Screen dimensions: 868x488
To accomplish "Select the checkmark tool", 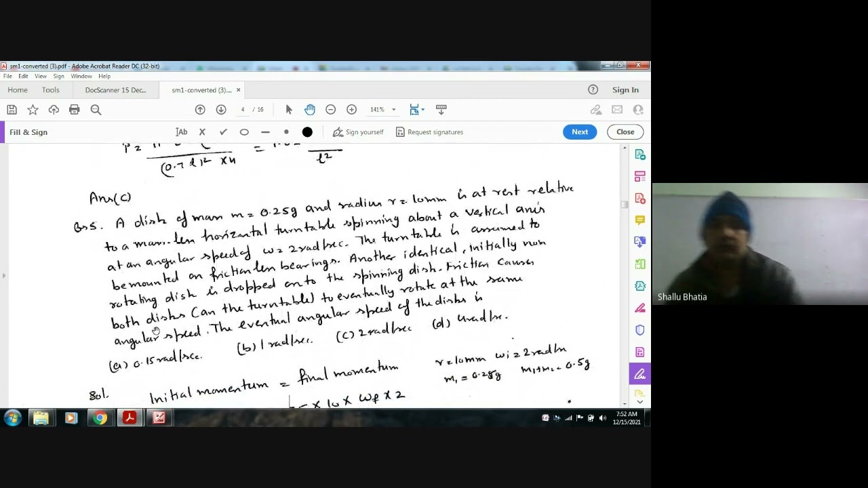I will click(223, 132).
